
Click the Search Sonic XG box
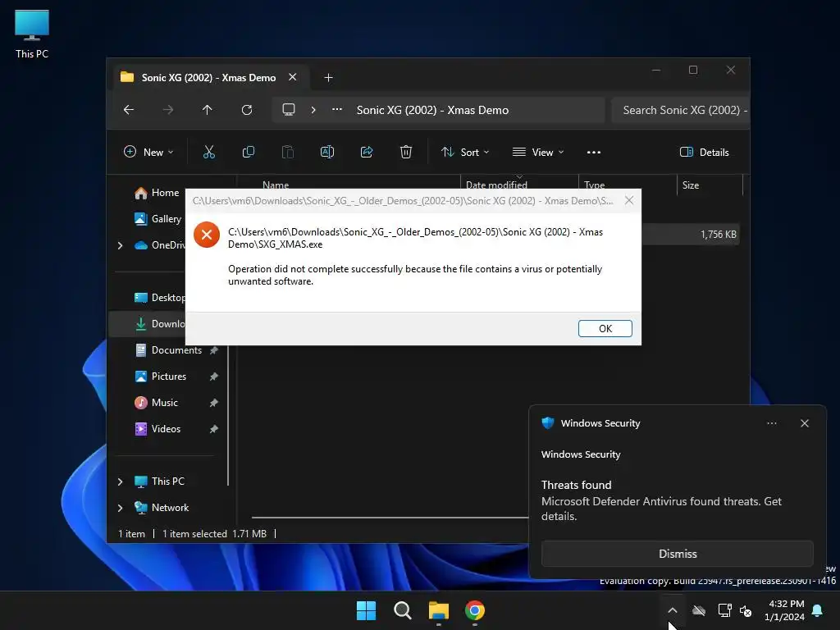[680, 110]
